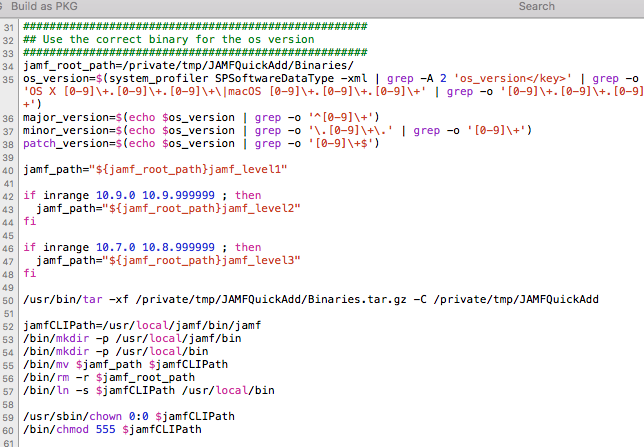The image size is (644, 447).
Task: Click the jamf_level1 path string on line 40
Action: click(x=188, y=169)
